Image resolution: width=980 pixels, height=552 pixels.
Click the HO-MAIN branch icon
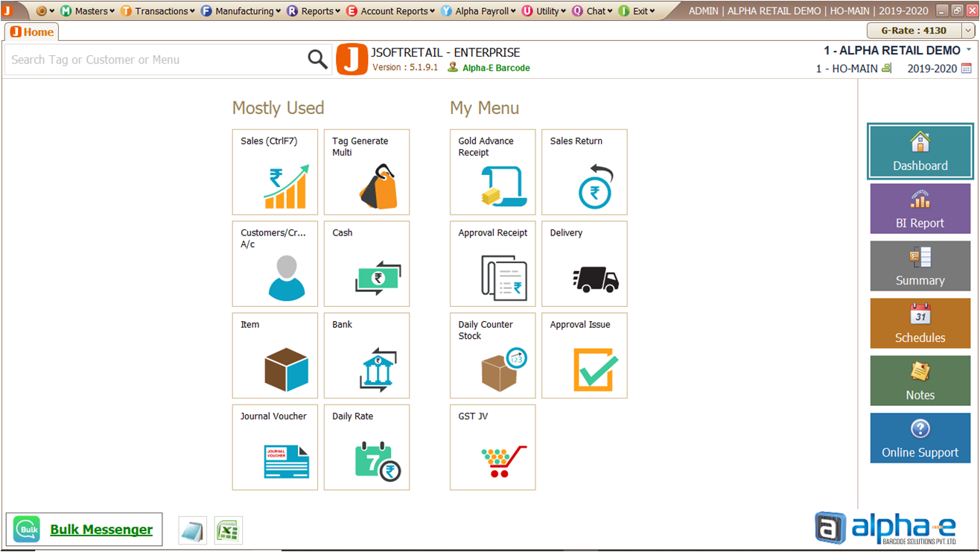[886, 69]
